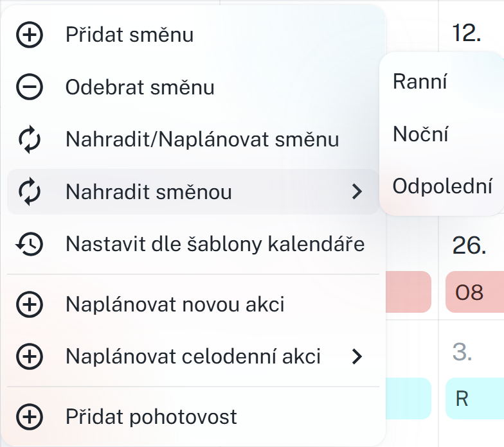Select Ranní from the shift submenu

click(420, 82)
